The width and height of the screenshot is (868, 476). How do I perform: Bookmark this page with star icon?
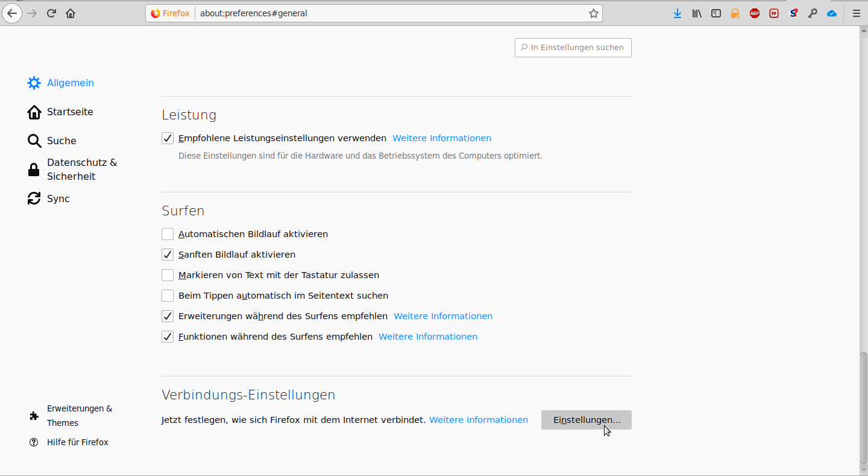coord(594,13)
